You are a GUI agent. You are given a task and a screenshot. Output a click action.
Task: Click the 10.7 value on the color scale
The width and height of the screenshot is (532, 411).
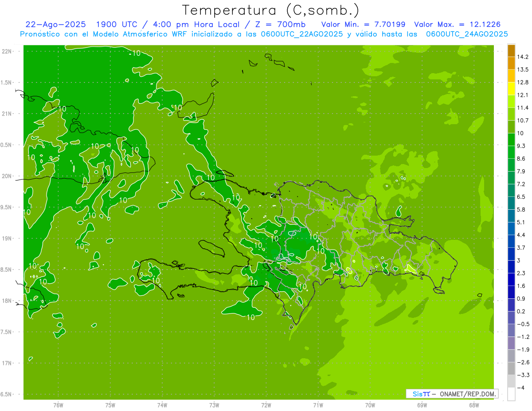523,121
